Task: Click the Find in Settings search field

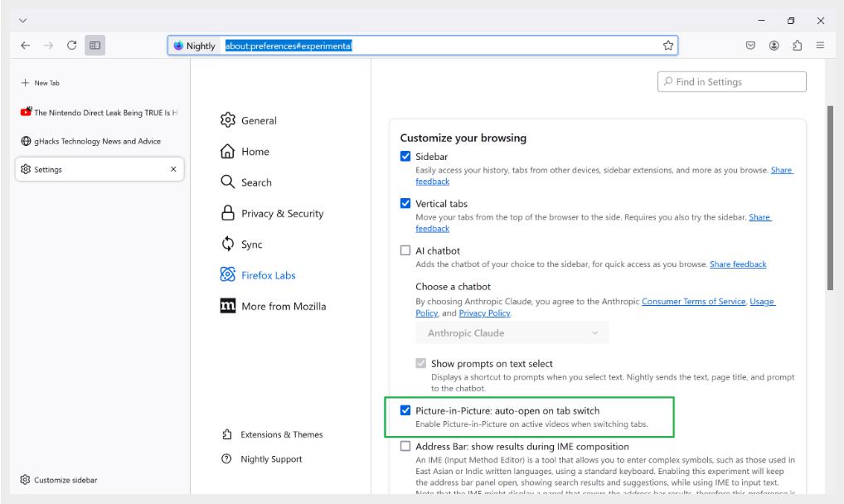Action: [730, 81]
